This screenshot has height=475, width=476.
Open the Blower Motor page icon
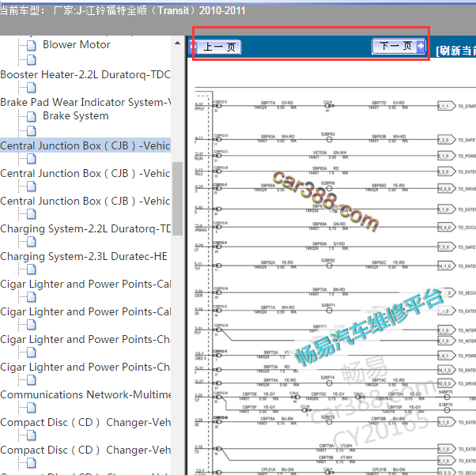(32, 46)
